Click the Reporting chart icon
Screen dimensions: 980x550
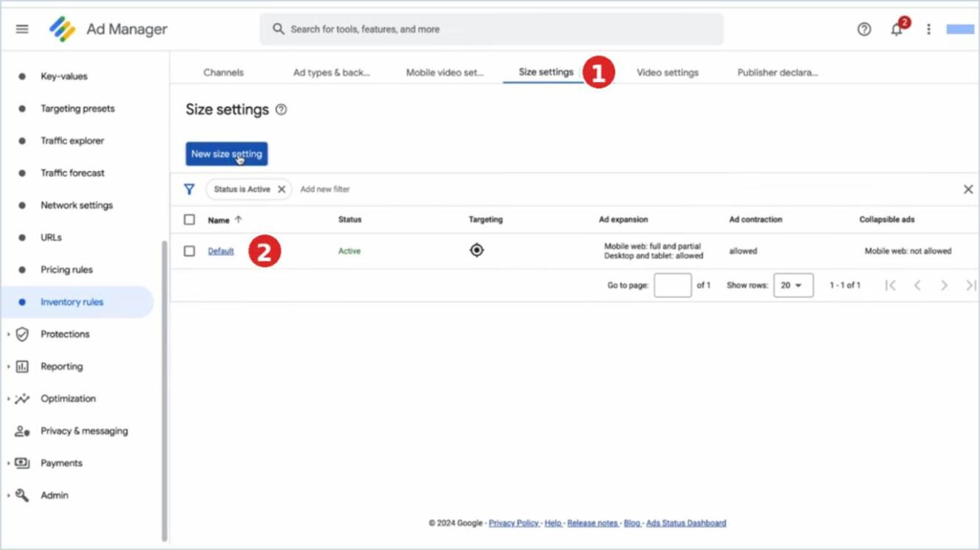(x=22, y=366)
